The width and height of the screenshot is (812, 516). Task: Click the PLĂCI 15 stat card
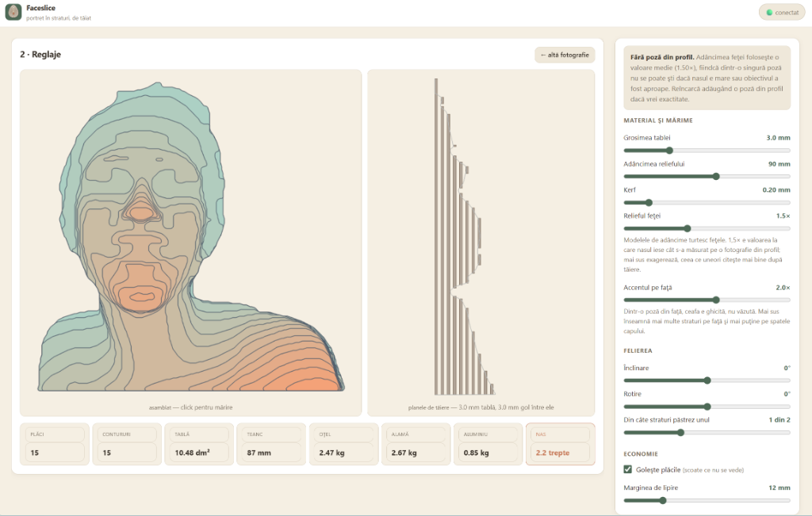click(x=55, y=444)
